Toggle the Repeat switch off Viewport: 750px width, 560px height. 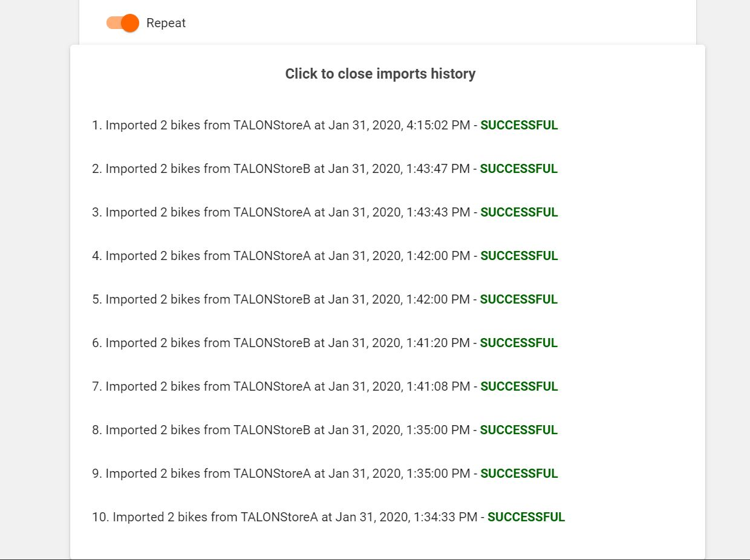[x=123, y=23]
